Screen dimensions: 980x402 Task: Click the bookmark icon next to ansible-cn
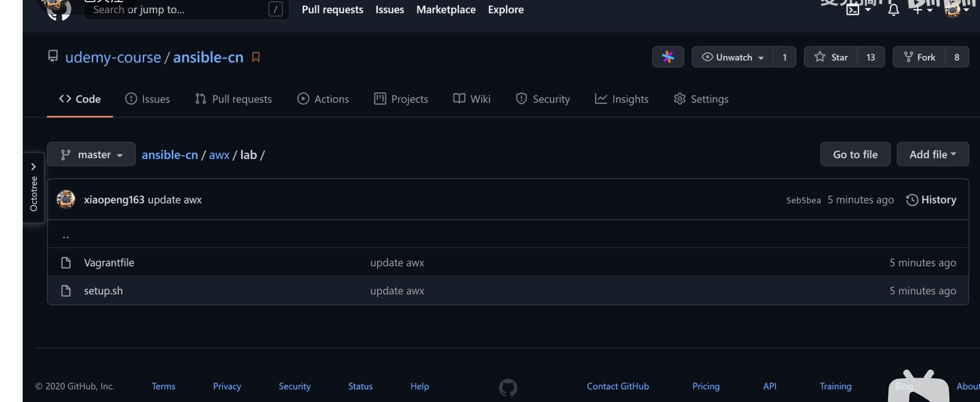256,57
